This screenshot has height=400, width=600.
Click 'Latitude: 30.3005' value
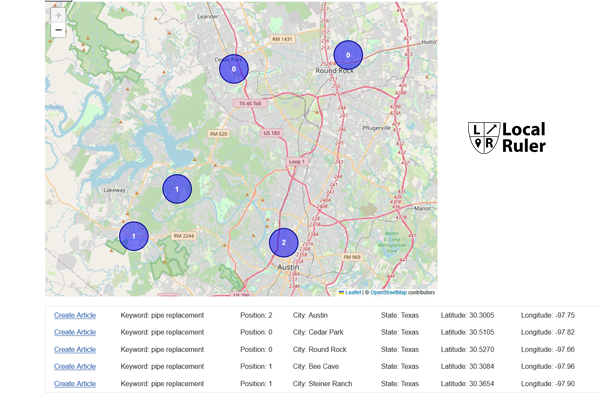[x=468, y=315]
